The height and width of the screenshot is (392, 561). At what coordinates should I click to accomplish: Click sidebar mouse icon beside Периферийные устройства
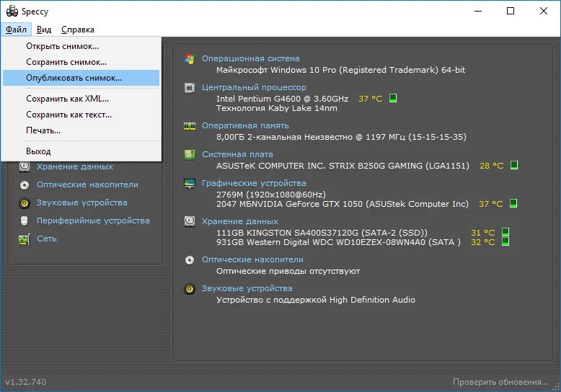[x=25, y=220]
